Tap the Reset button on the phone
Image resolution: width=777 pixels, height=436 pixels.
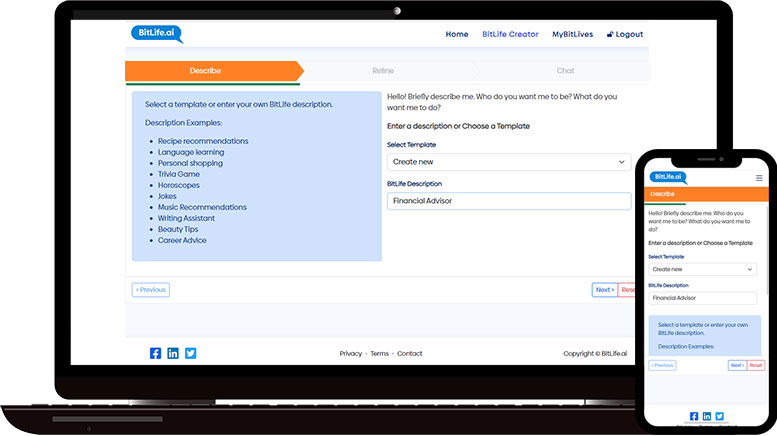(x=756, y=366)
